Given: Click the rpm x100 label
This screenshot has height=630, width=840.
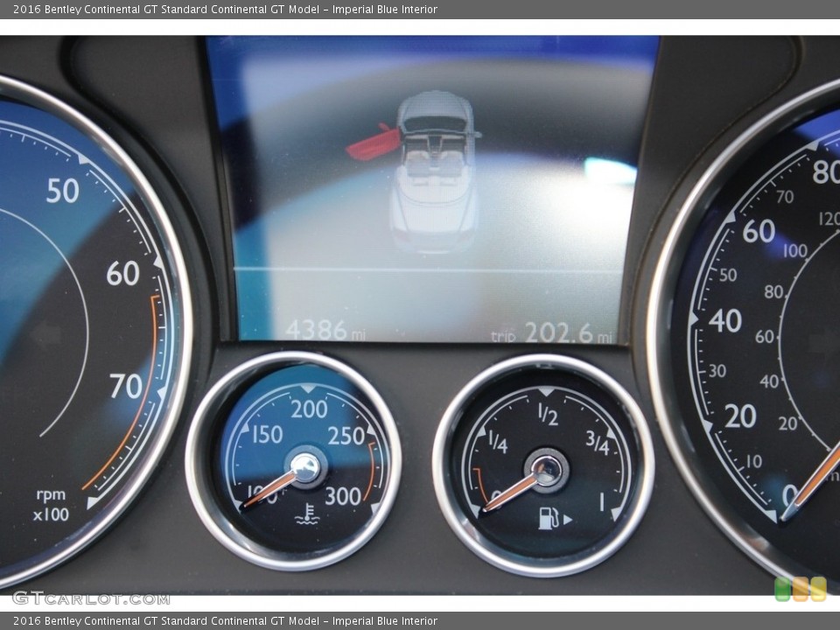Looking at the screenshot, I should (x=51, y=504).
